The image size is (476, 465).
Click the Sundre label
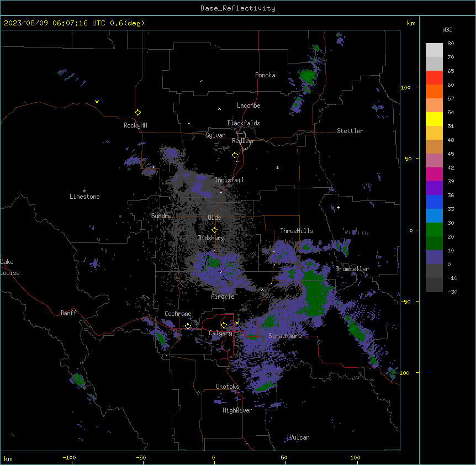click(161, 216)
